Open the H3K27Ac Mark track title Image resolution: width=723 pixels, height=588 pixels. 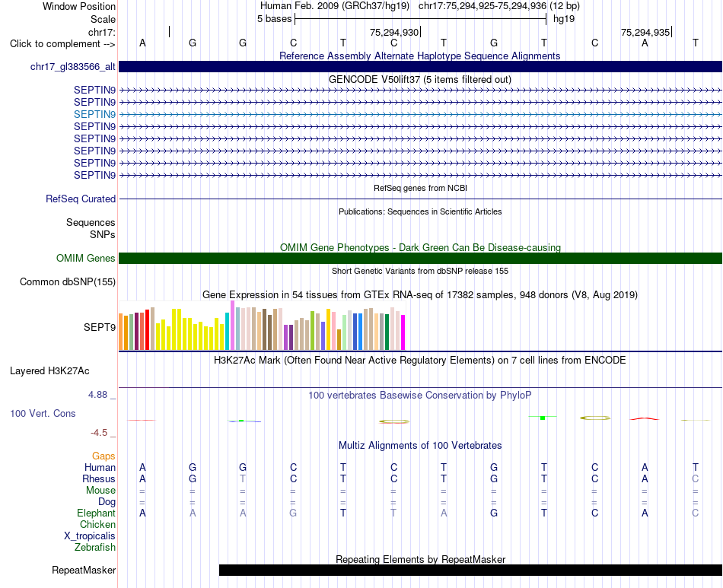tap(419, 360)
